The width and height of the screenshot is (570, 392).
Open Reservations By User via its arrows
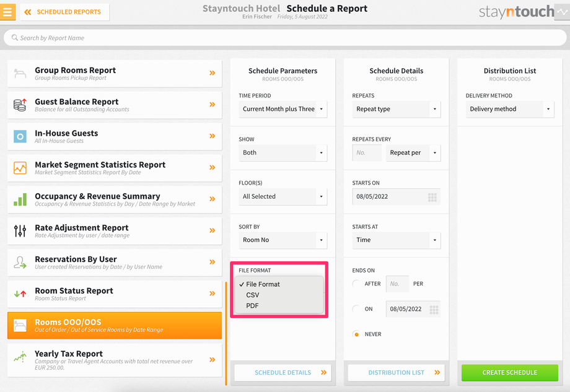coord(213,262)
